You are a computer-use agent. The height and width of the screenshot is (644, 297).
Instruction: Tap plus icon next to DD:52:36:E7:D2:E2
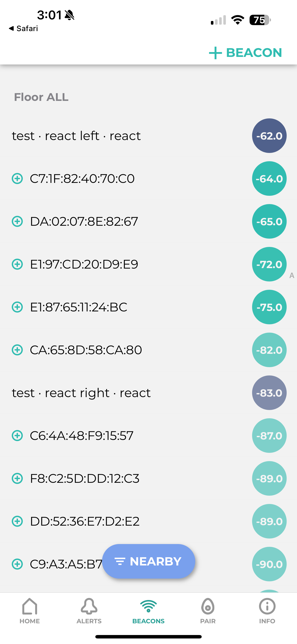click(17, 521)
